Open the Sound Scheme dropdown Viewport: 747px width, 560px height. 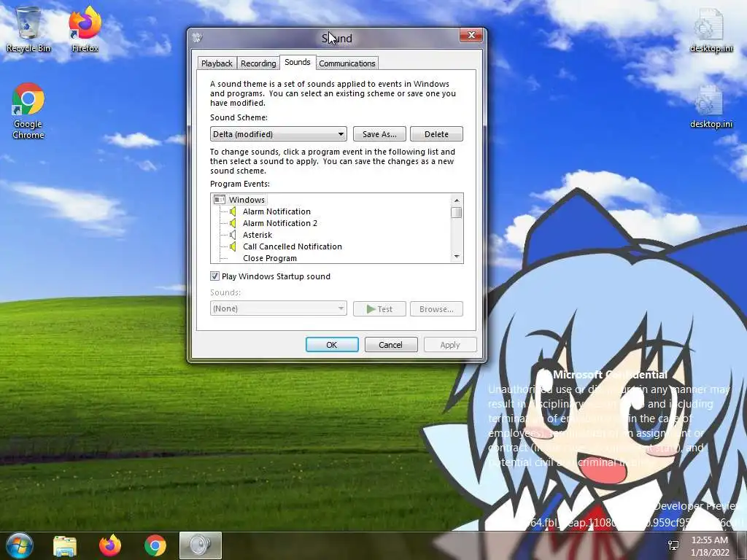(278, 134)
